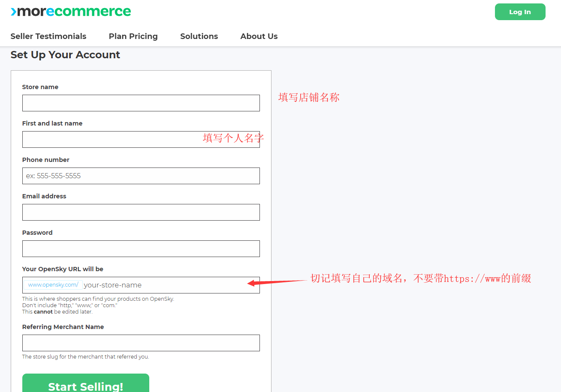
Task: Click the Phone number field
Action: click(141, 176)
